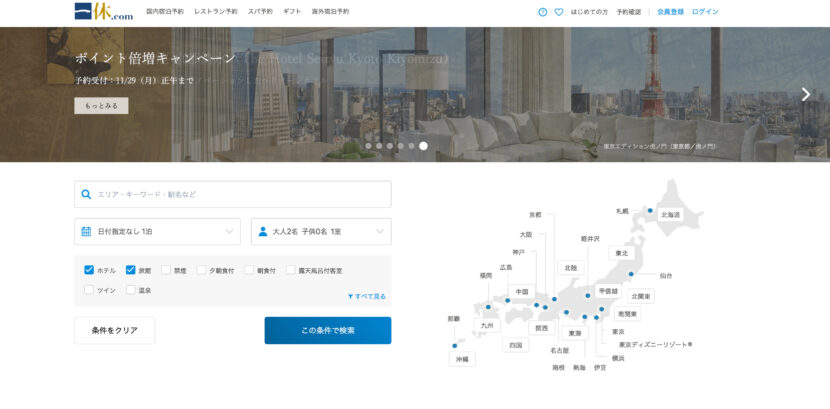The image size is (830, 409).
Task: Click the person icon in guests field
Action: coord(263,231)
